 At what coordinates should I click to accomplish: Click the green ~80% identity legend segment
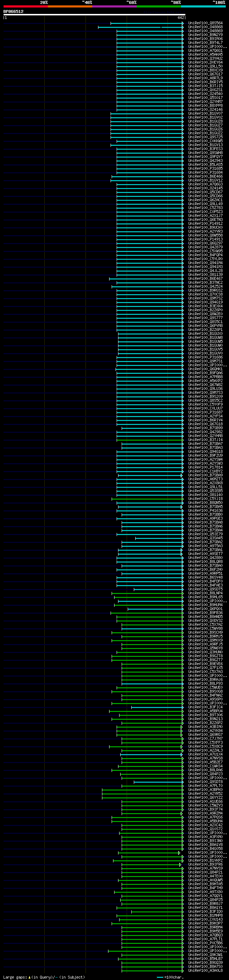[x=159, y=6]
